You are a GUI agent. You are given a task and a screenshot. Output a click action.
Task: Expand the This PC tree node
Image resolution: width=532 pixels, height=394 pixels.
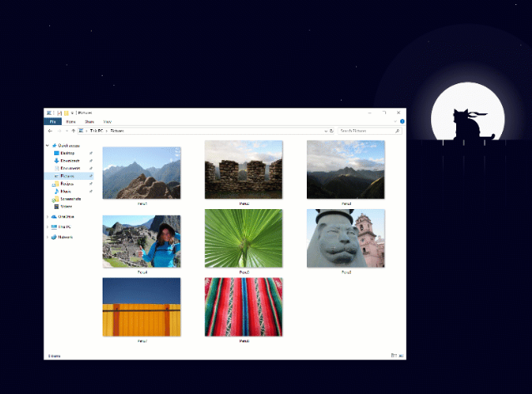tap(48, 227)
